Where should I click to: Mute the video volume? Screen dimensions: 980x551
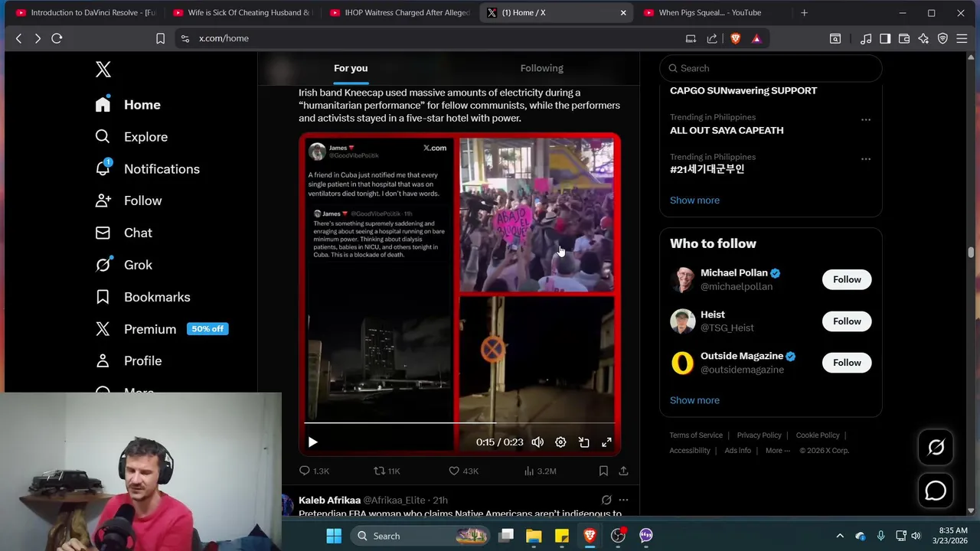(x=537, y=442)
